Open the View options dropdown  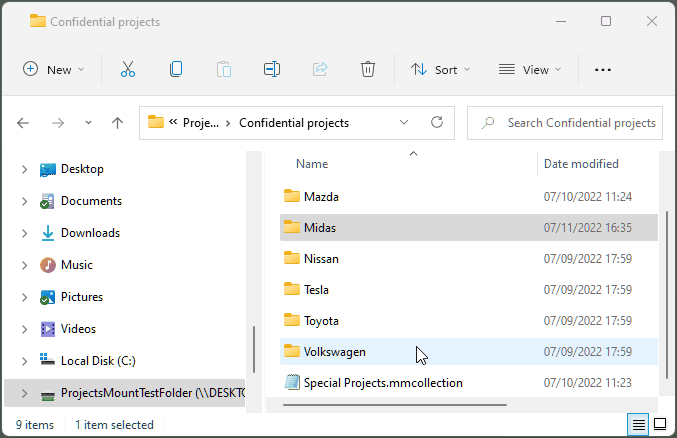click(x=530, y=70)
